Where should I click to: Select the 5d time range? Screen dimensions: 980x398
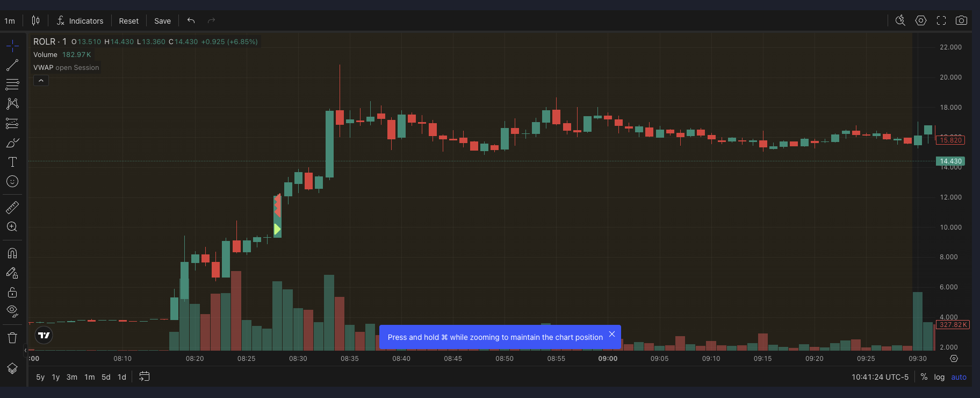click(106, 377)
